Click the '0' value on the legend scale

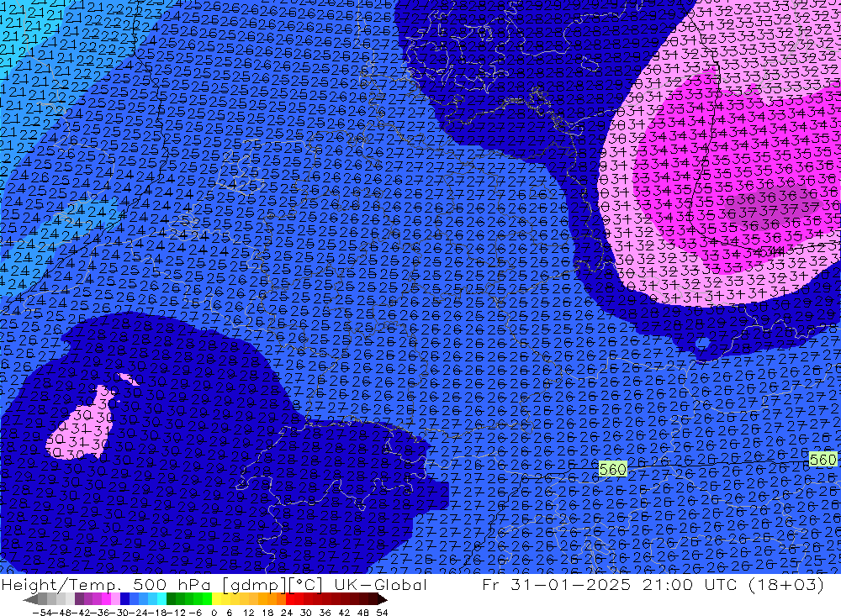[x=214, y=613]
